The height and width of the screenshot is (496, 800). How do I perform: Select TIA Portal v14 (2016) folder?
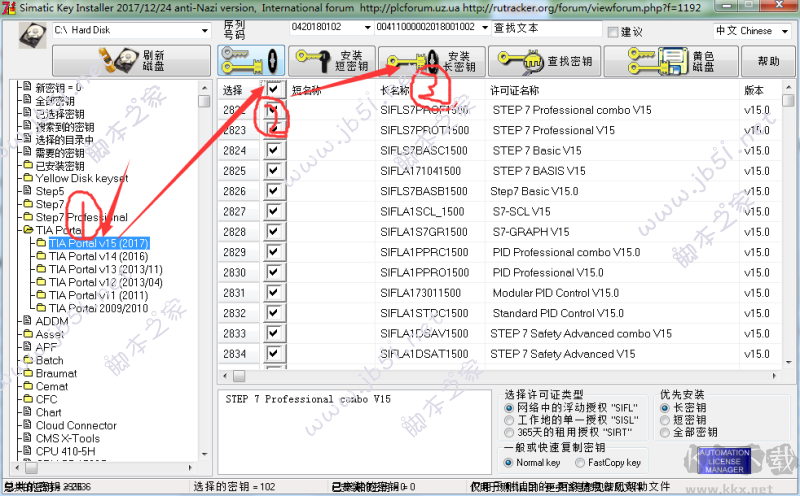coord(98,256)
